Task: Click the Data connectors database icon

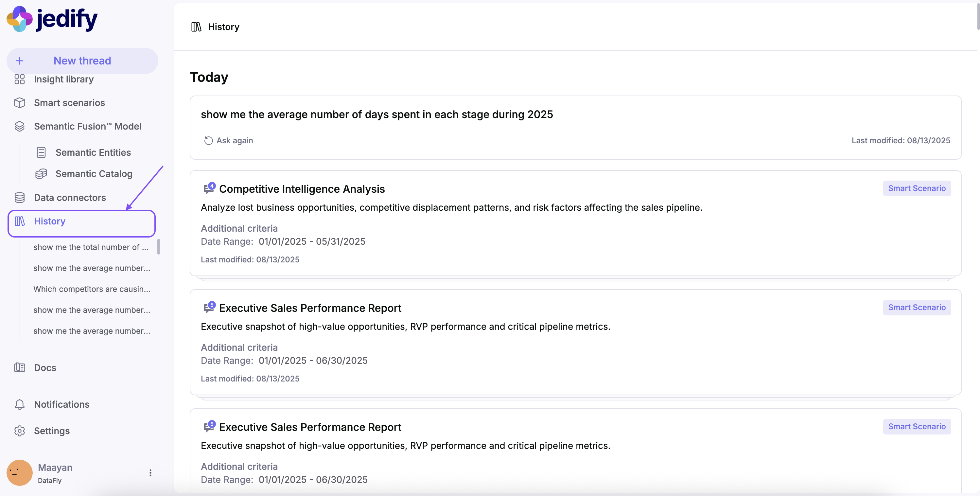Action: pos(19,198)
